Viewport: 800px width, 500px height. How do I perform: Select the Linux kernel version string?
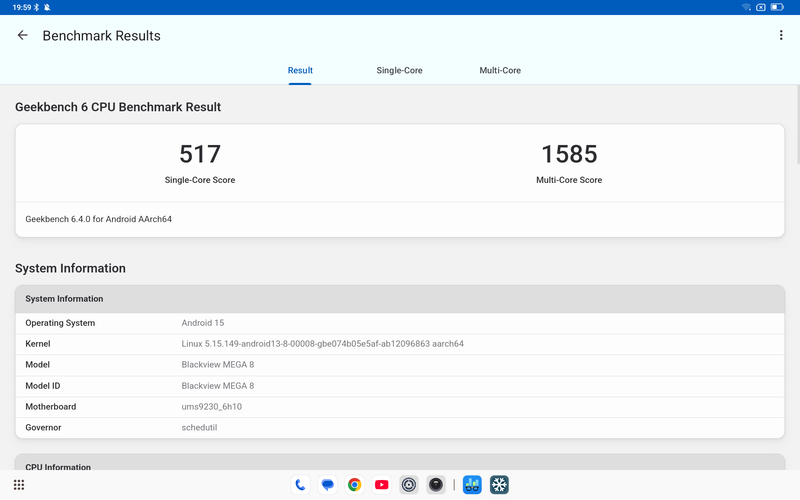click(322, 344)
